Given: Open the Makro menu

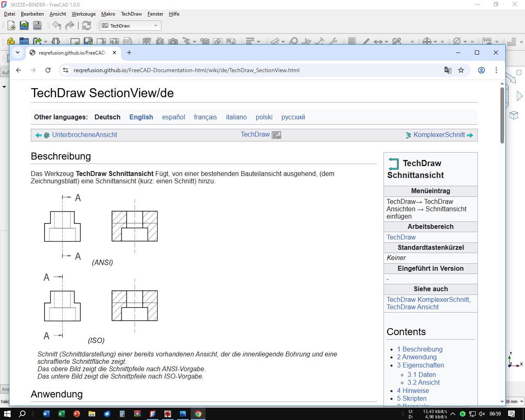Looking at the screenshot, I should pos(108,14).
